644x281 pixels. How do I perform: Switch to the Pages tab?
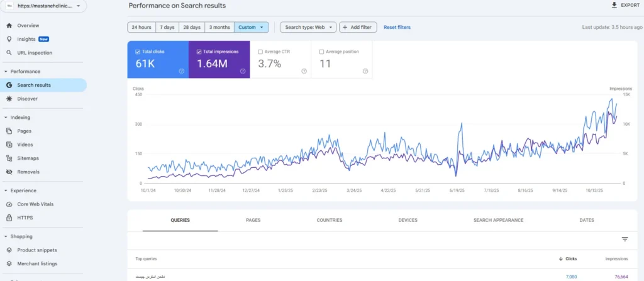click(x=253, y=221)
